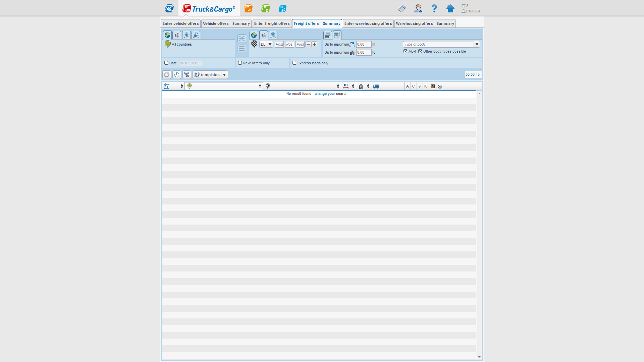Click the Enter freight offers menu item
Screen dimensions: 644x362
tap(272, 23)
